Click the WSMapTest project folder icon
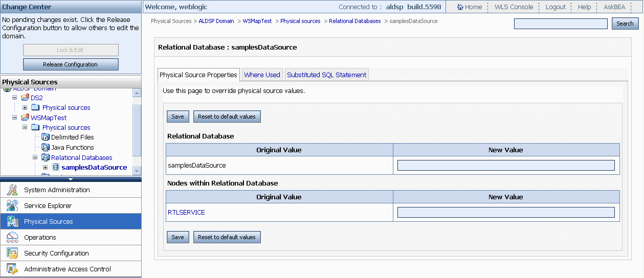The height and width of the screenshot is (278, 644). [25, 118]
